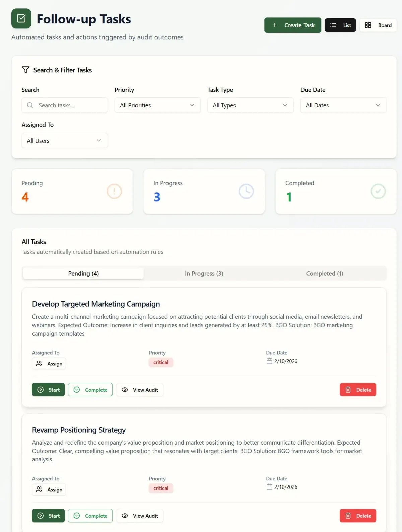Switch to the Completed (1) tab

[x=324, y=273]
